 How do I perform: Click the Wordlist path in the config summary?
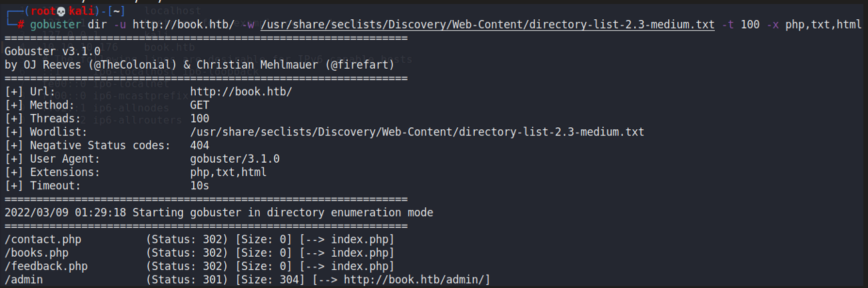pyautogui.click(x=417, y=132)
